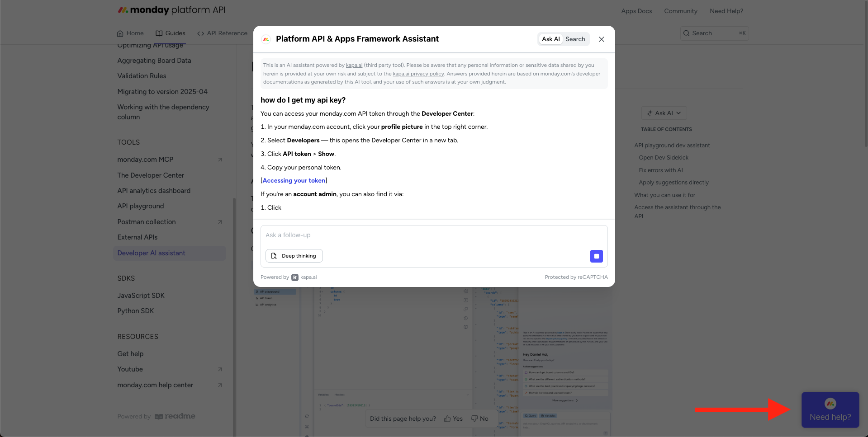Open monday.com MCP link
This screenshot has width=868, height=437.
(x=145, y=160)
